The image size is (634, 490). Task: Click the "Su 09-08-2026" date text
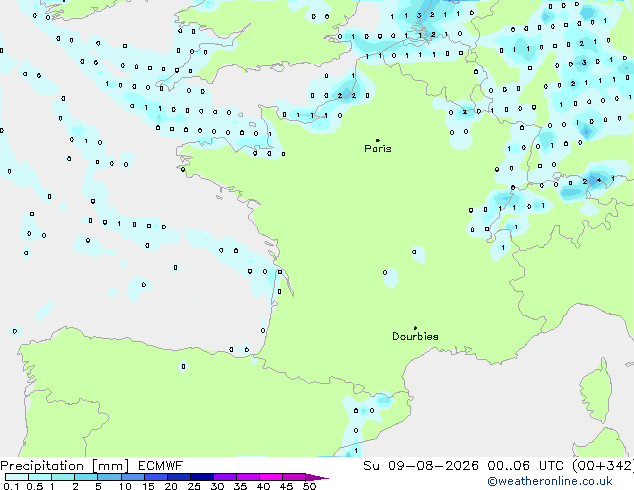(x=421, y=466)
